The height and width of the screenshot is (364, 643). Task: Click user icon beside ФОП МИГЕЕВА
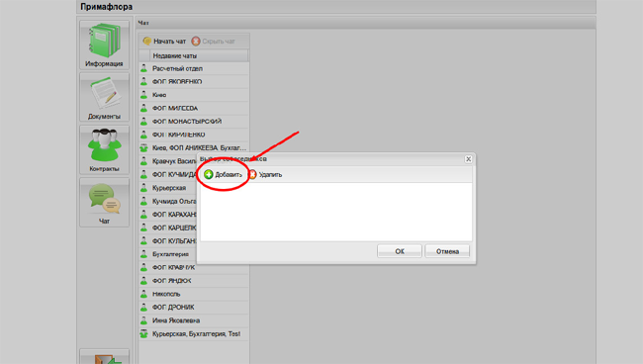click(x=144, y=108)
